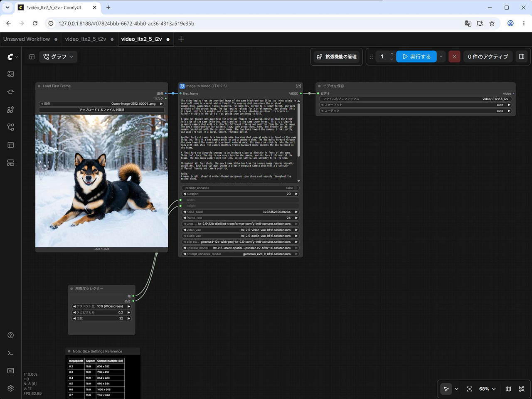Open the audio_vae model dropdown
Viewport: 532px width, 399px height.
click(x=240, y=236)
